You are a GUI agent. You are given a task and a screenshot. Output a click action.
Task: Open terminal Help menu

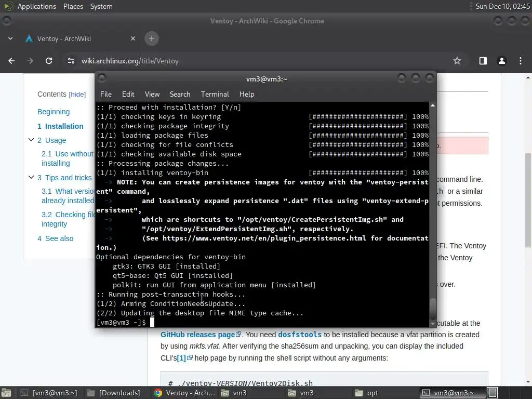(247, 95)
